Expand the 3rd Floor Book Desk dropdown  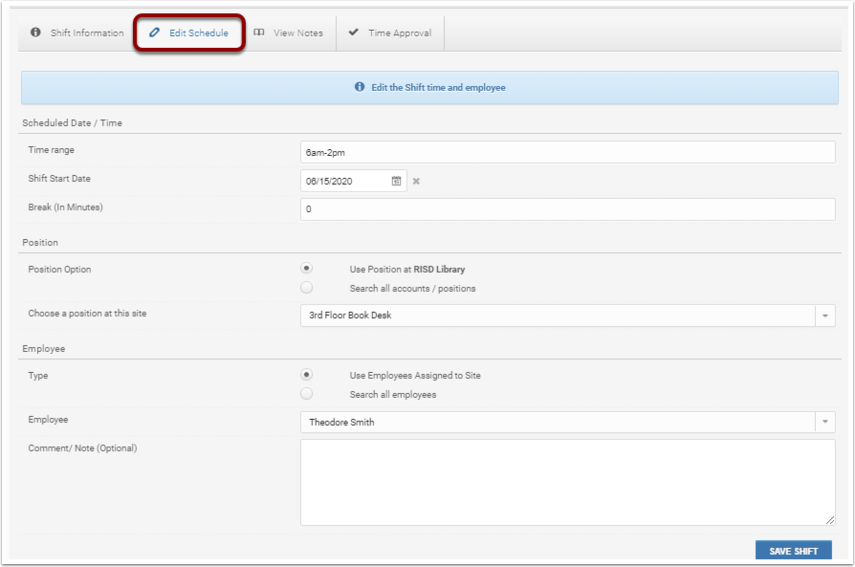pyautogui.click(x=825, y=316)
